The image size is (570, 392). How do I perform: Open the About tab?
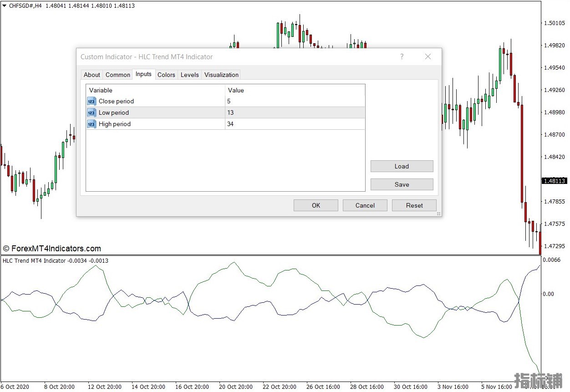click(x=92, y=75)
